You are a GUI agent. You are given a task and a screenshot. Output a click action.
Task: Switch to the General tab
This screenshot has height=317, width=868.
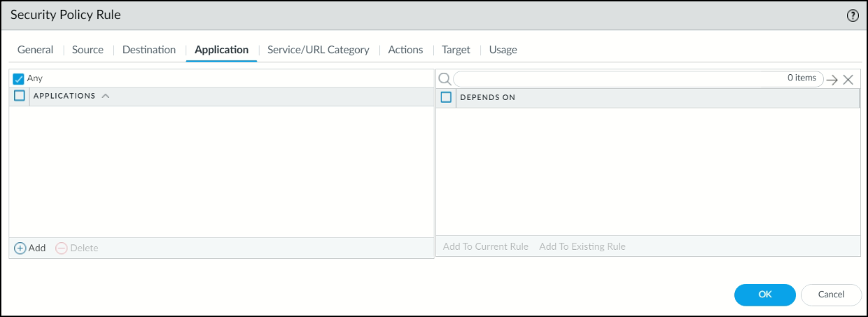(x=35, y=50)
